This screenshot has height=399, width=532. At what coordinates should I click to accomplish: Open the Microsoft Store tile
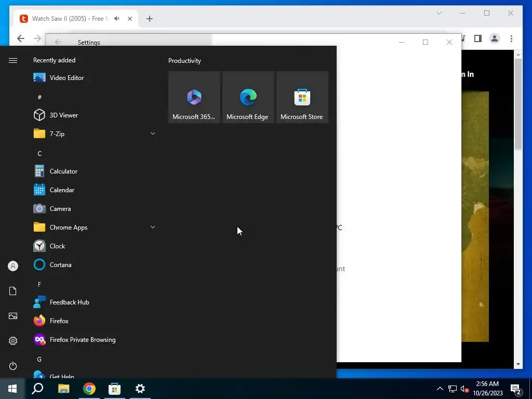click(302, 97)
